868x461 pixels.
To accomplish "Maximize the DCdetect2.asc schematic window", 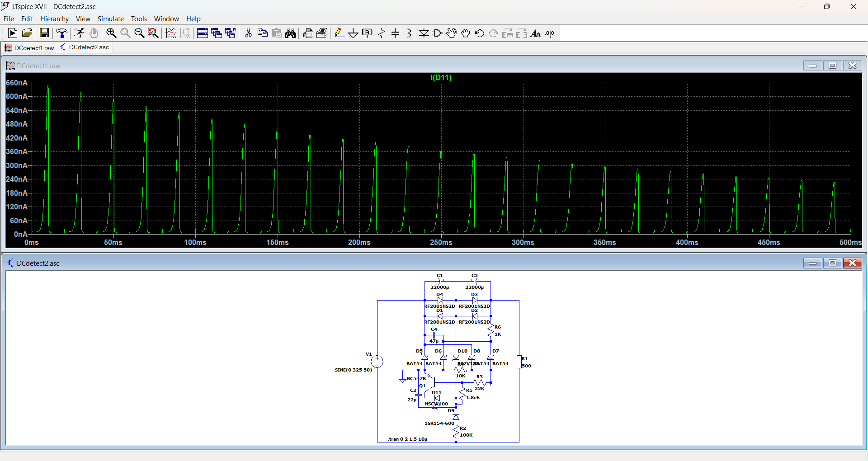I will [x=832, y=263].
